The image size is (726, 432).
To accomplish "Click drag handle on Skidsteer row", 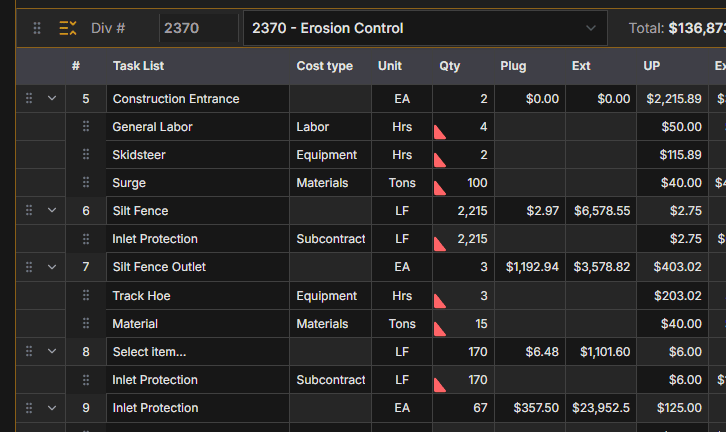I will pos(86,155).
